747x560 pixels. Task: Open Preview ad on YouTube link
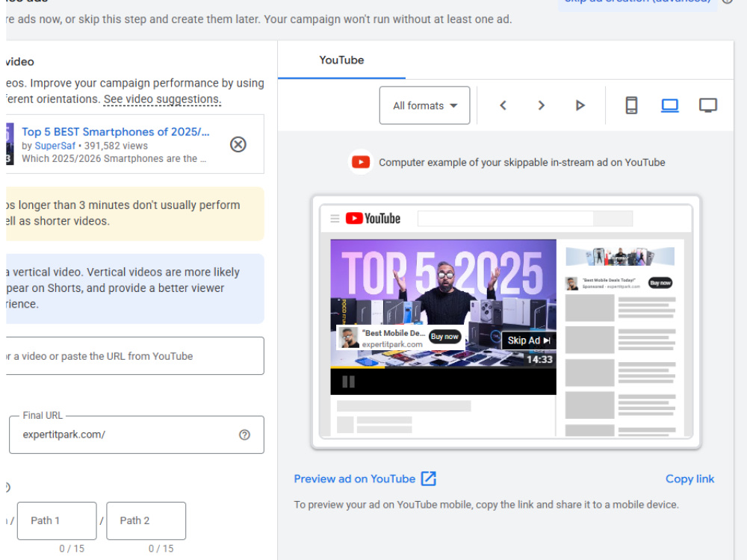354,479
